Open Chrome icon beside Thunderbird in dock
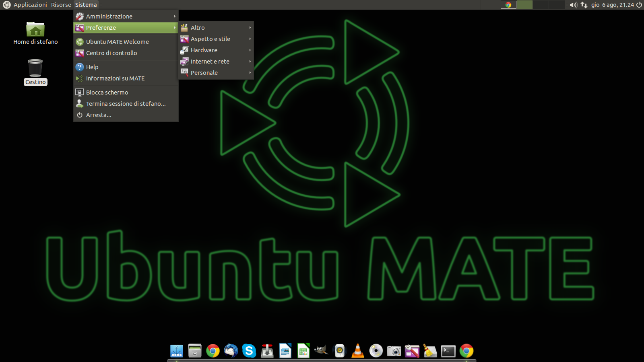Screen dimensions: 644x362 tap(213, 351)
